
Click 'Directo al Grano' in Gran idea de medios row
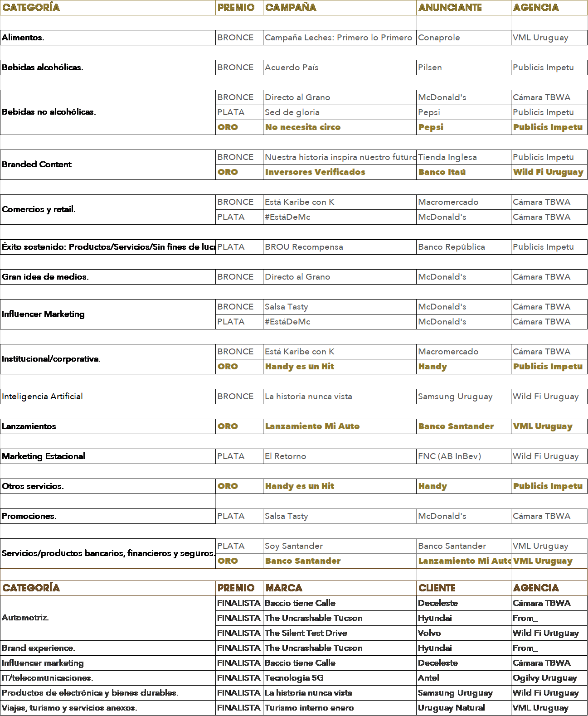point(340,277)
